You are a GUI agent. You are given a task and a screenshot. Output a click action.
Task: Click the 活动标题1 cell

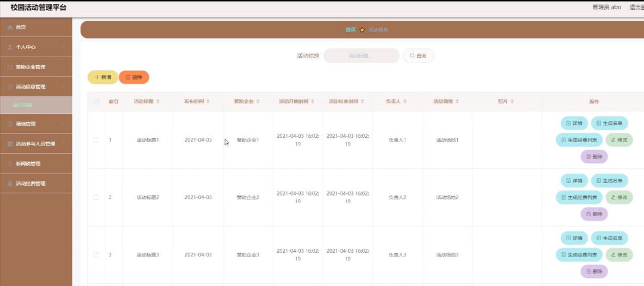coord(148,140)
